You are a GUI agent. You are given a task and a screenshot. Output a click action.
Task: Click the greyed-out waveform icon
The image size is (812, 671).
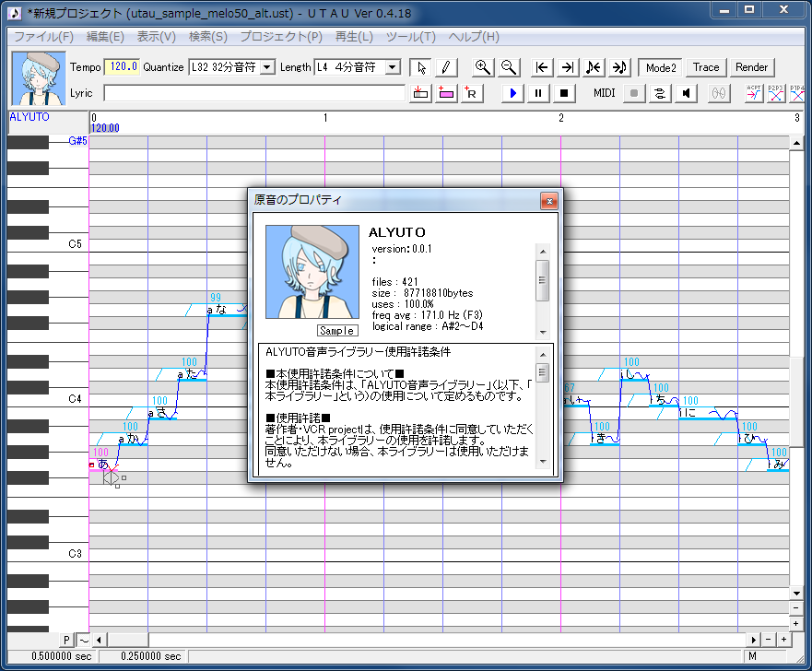(719, 93)
